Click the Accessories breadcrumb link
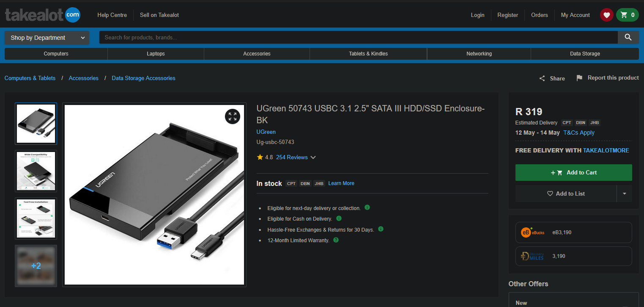 (x=83, y=78)
